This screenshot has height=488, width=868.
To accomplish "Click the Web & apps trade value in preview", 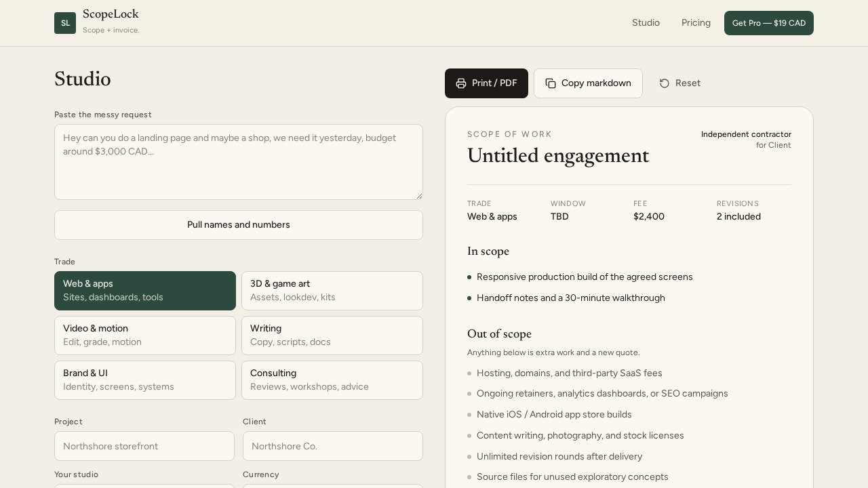I will [492, 217].
